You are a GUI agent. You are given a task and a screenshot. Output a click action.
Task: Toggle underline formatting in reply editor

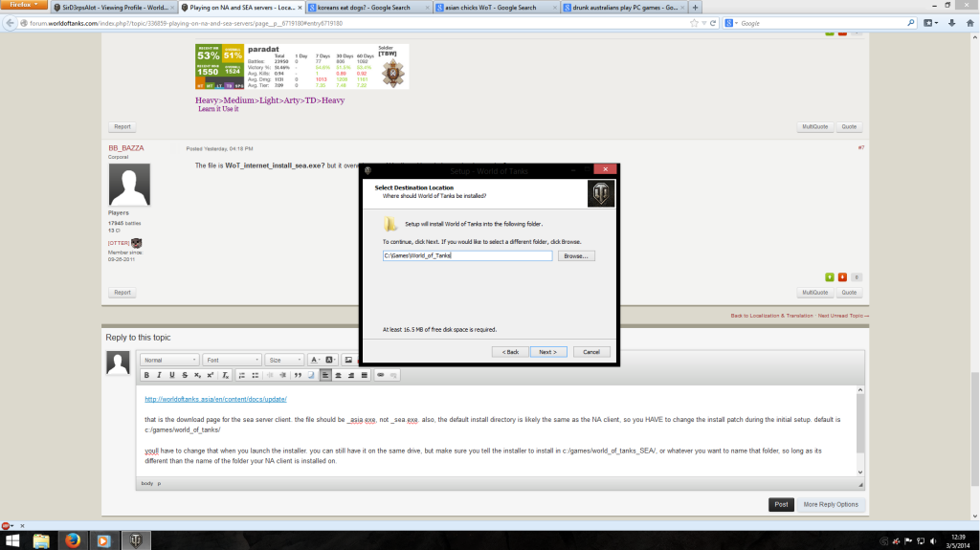click(x=172, y=375)
